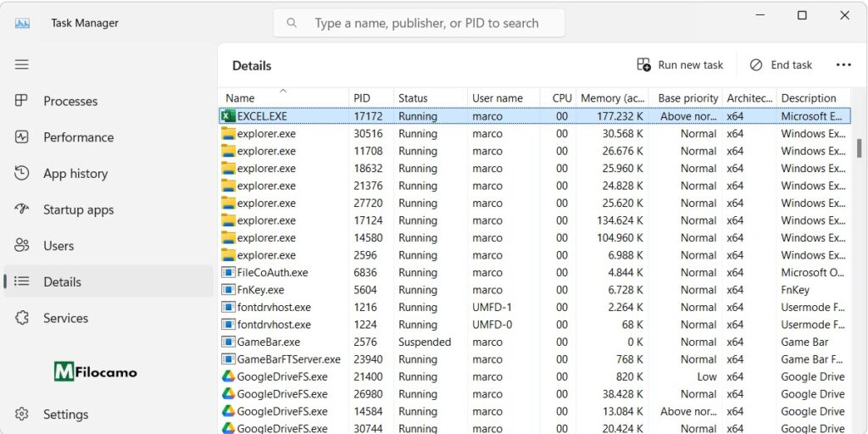This screenshot has width=868, height=434.
Task: Select explorer.exe with PID 27720
Action: coord(535,203)
